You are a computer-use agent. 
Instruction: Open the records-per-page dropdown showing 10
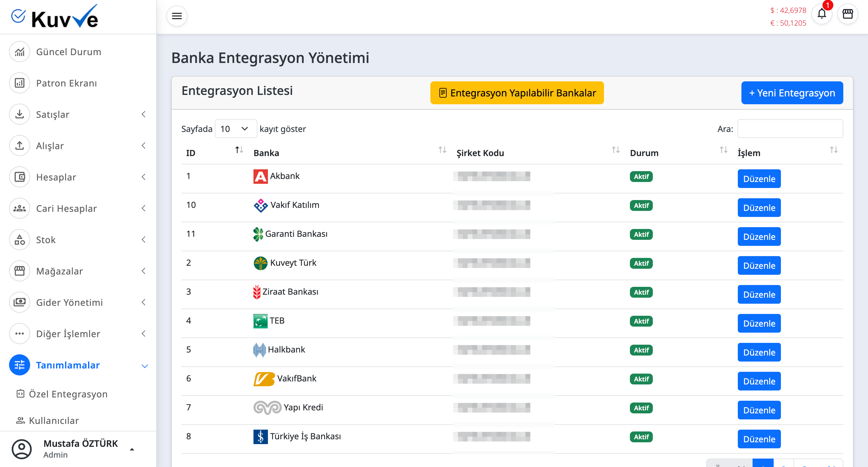coord(235,129)
